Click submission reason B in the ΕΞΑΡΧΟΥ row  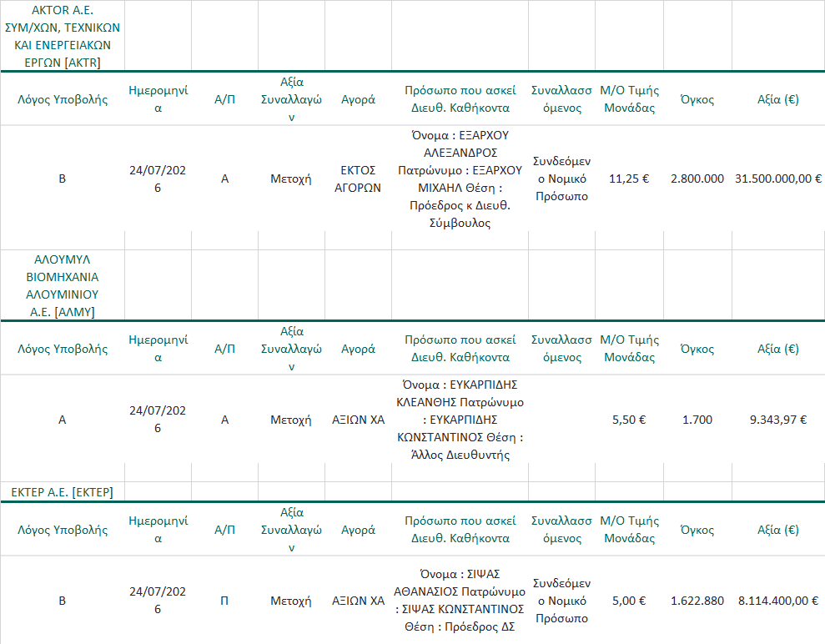coord(62,179)
